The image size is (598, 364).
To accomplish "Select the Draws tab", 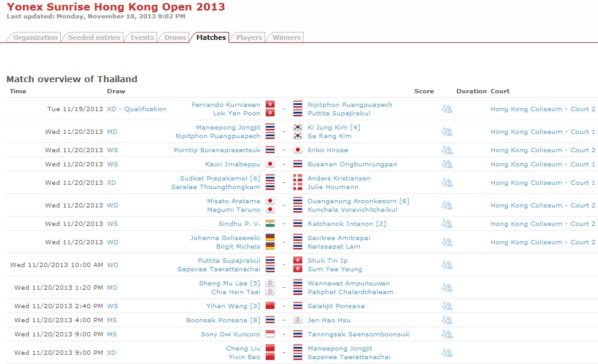I will tap(175, 37).
